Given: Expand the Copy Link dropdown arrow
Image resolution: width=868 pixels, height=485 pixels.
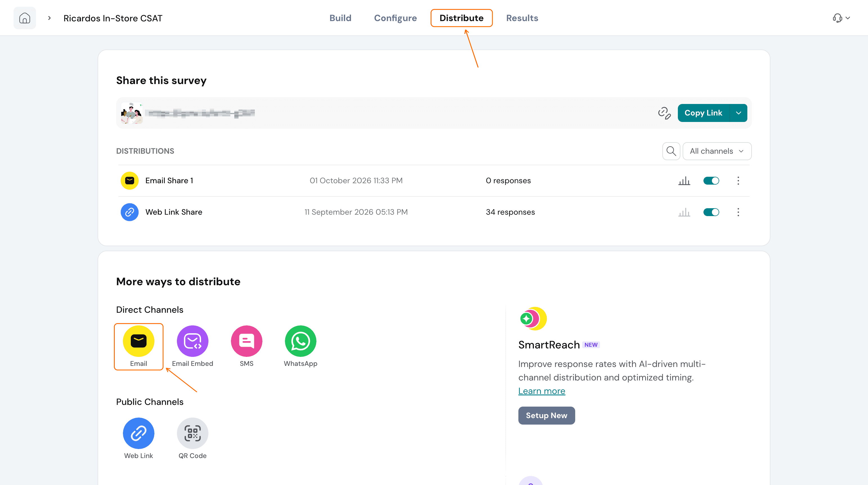Looking at the screenshot, I should click(x=738, y=113).
